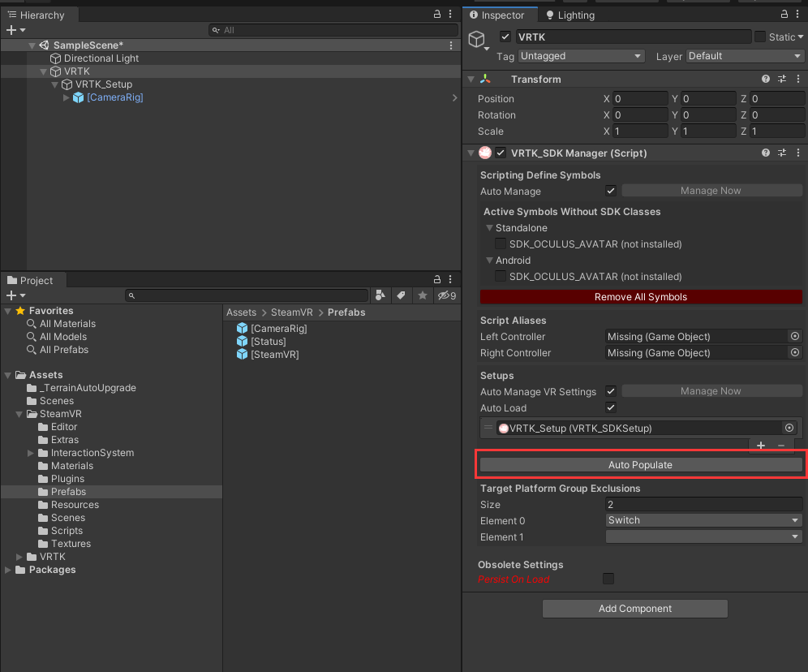Toggle Auto Load checkbox

pos(611,407)
